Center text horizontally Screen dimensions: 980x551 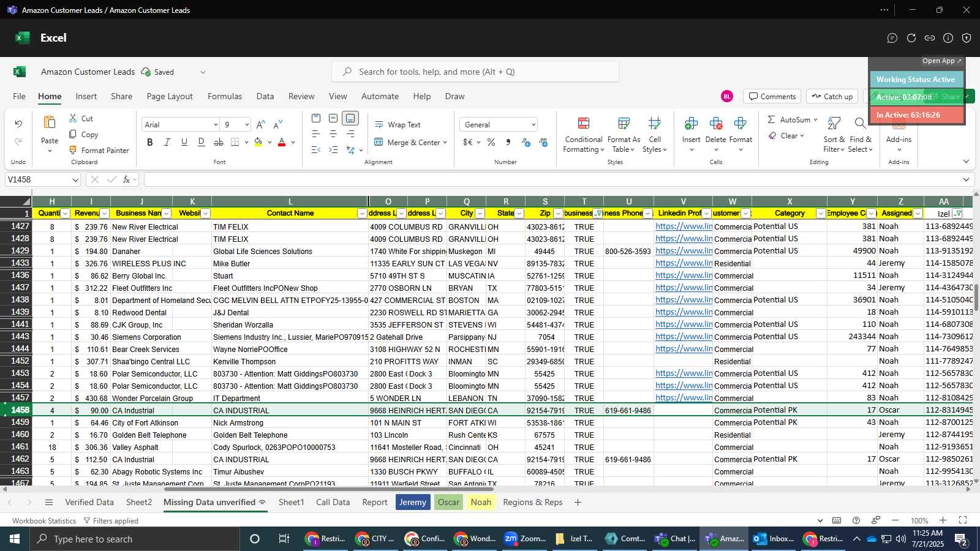click(333, 134)
